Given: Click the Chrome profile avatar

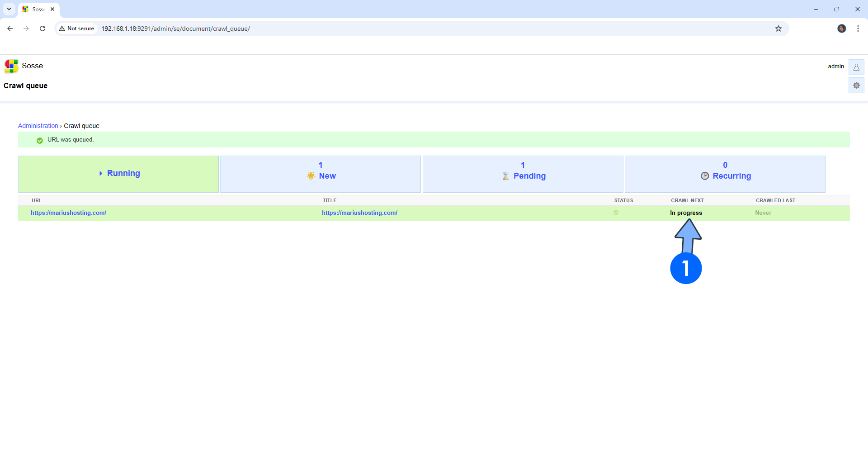Looking at the screenshot, I should [841, 28].
